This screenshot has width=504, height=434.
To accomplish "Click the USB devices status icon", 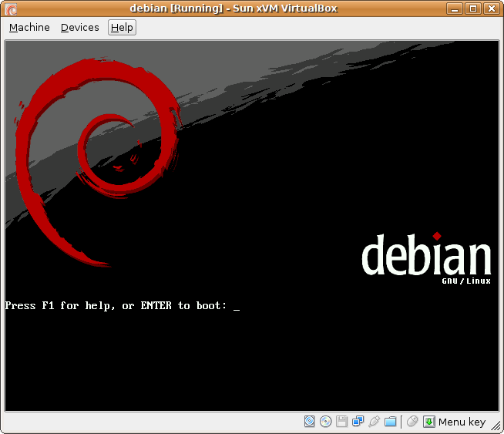I will (374, 421).
